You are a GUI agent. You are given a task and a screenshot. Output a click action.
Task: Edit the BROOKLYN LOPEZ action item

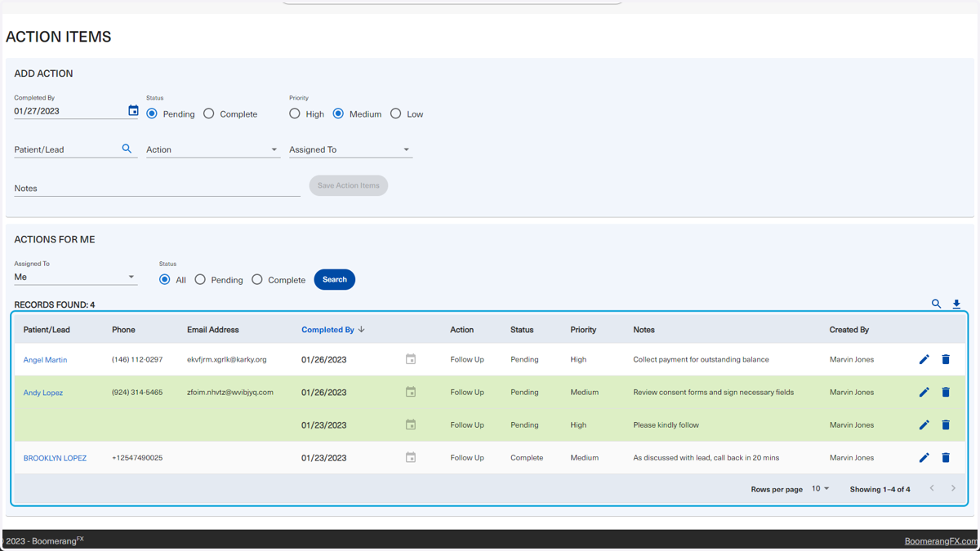coord(924,457)
